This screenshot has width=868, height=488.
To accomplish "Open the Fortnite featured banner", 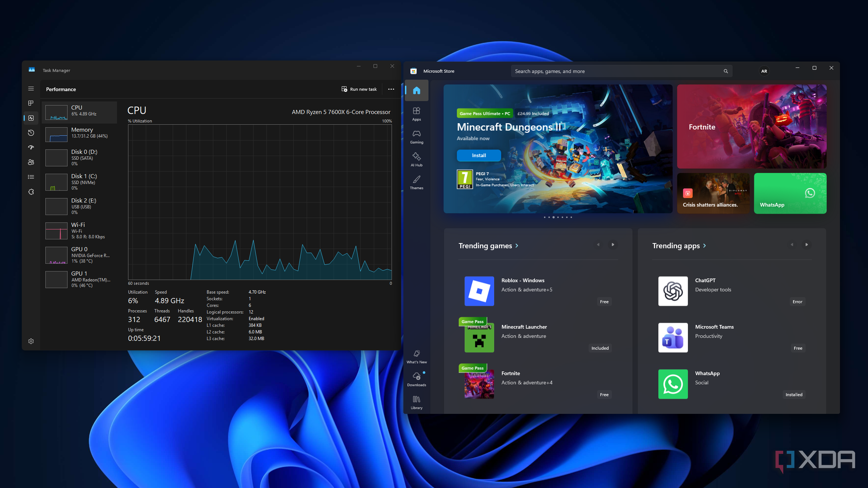I will (752, 127).
